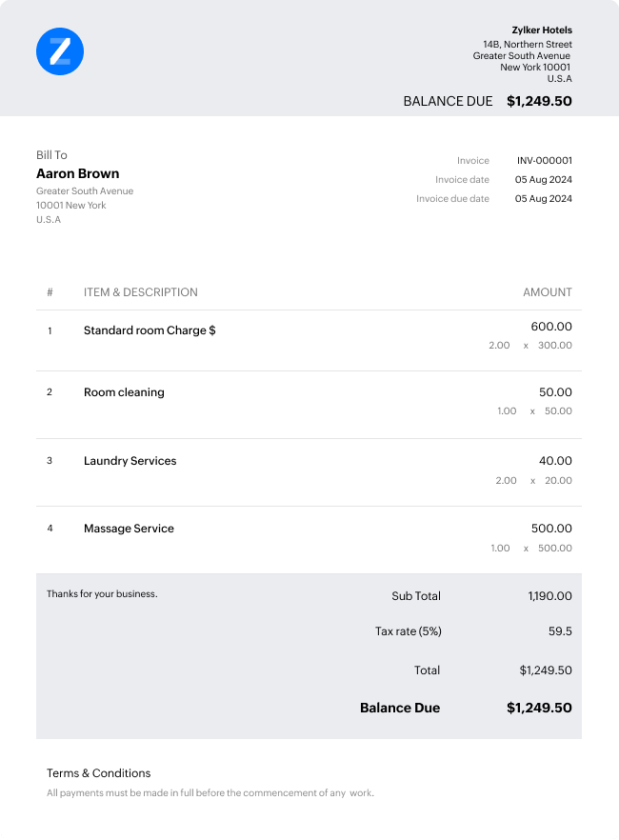Click the blue Zylker logo icon
Screen dimensions: 619x840
point(60,51)
